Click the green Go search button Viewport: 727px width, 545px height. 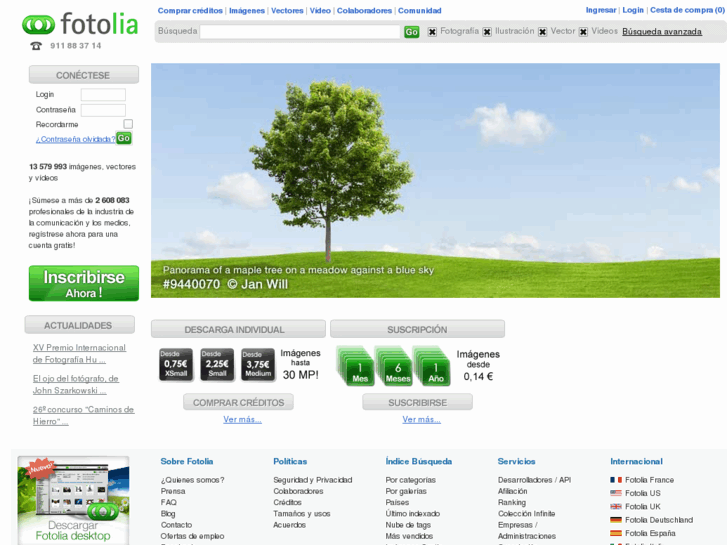411,32
